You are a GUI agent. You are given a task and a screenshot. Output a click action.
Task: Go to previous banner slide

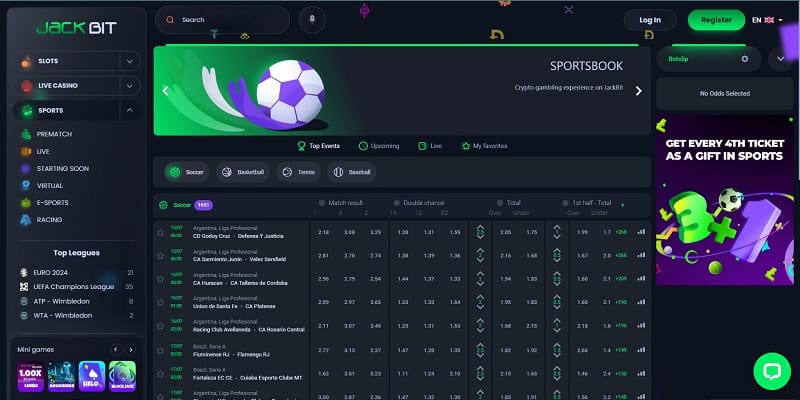(x=165, y=91)
